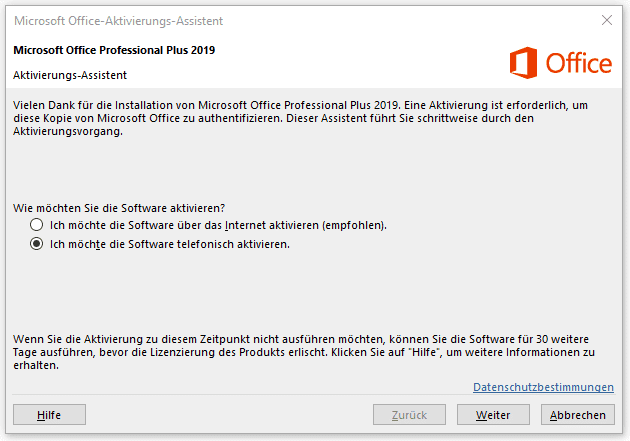Click the title bar text Microsoft Office-Aktivierungs-Assistent
Viewport: 630px width, 441px height.
click(x=119, y=21)
